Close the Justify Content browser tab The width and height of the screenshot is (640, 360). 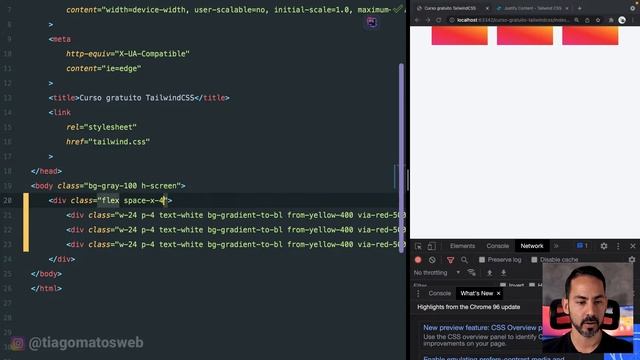(x=567, y=8)
